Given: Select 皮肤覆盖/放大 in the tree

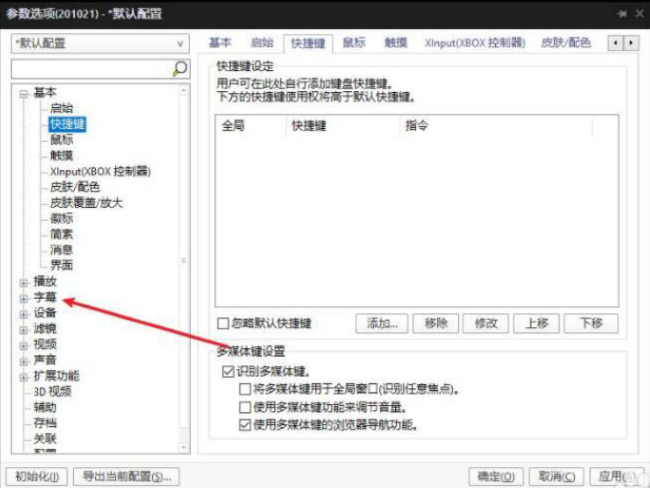Looking at the screenshot, I should 86,203.
